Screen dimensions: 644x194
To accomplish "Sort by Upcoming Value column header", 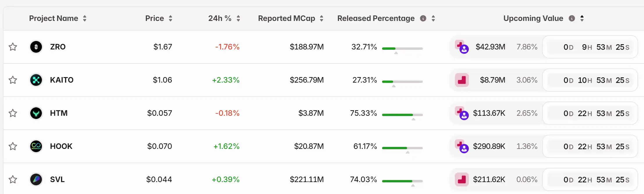I will [x=582, y=18].
